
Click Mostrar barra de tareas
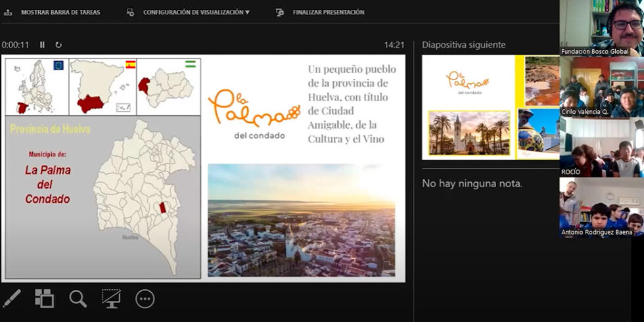click(x=60, y=12)
